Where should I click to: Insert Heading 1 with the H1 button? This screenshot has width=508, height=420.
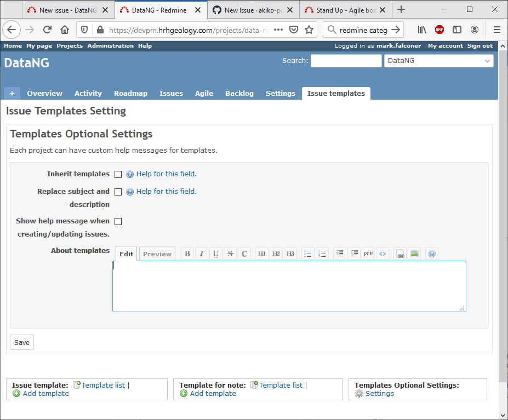pos(262,254)
